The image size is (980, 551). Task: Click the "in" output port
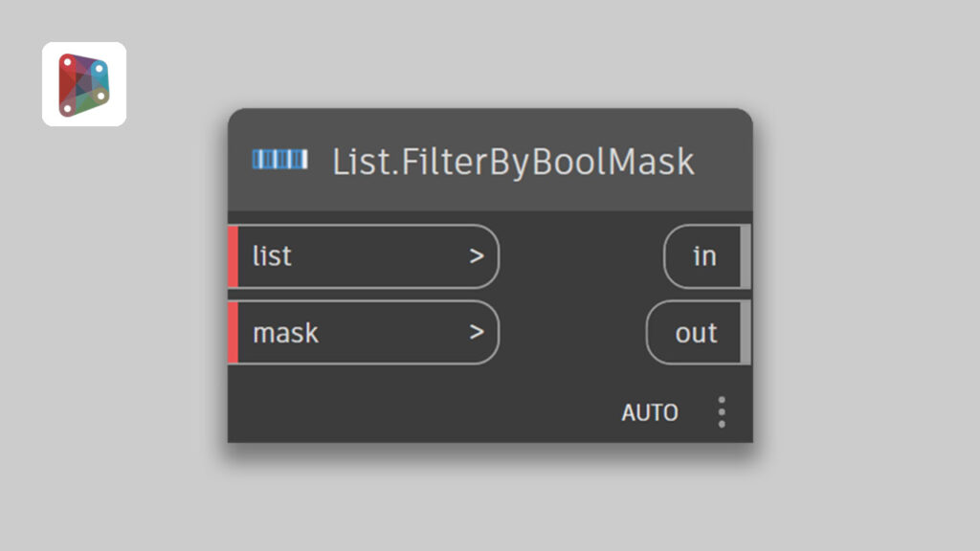coord(704,256)
